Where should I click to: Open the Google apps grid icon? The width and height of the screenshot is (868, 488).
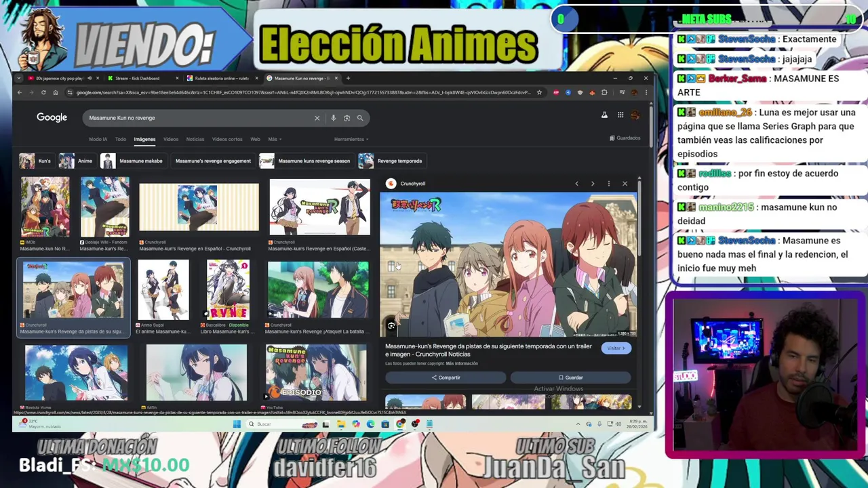pyautogui.click(x=620, y=115)
